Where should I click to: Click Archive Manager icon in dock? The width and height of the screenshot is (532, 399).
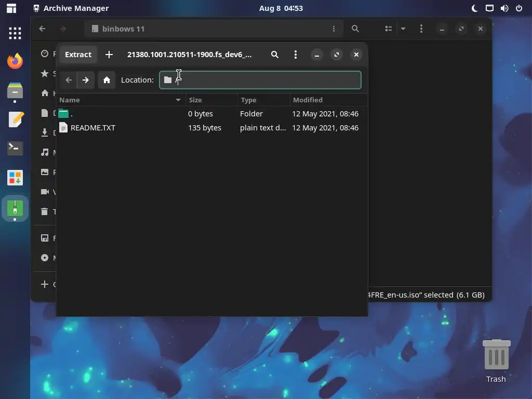[15, 208]
